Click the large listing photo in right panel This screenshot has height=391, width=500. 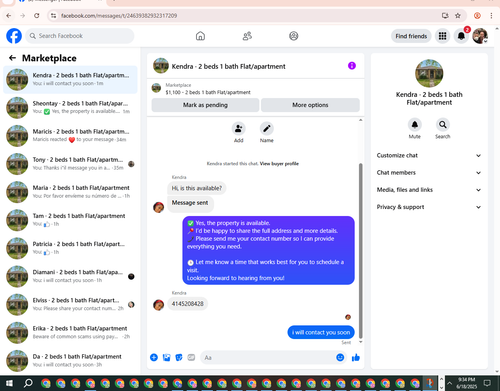[429, 73]
